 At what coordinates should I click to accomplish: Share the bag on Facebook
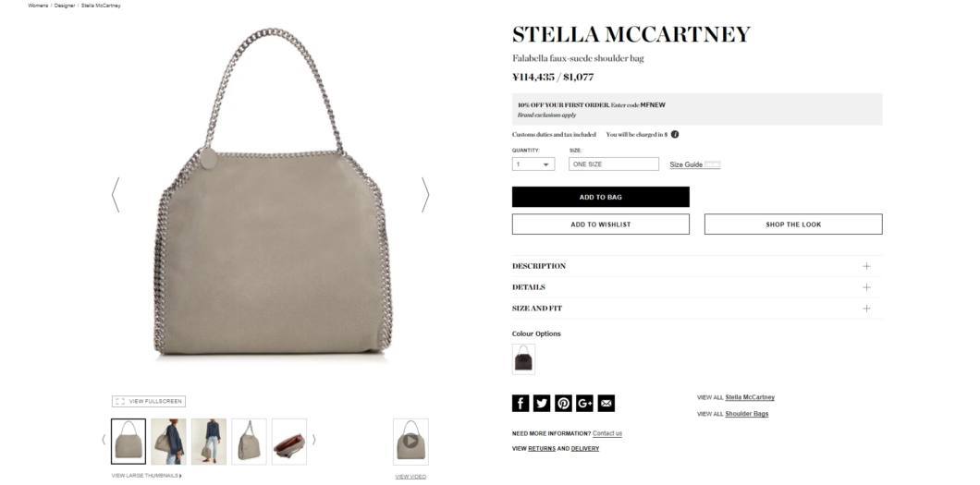pos(520,403)
